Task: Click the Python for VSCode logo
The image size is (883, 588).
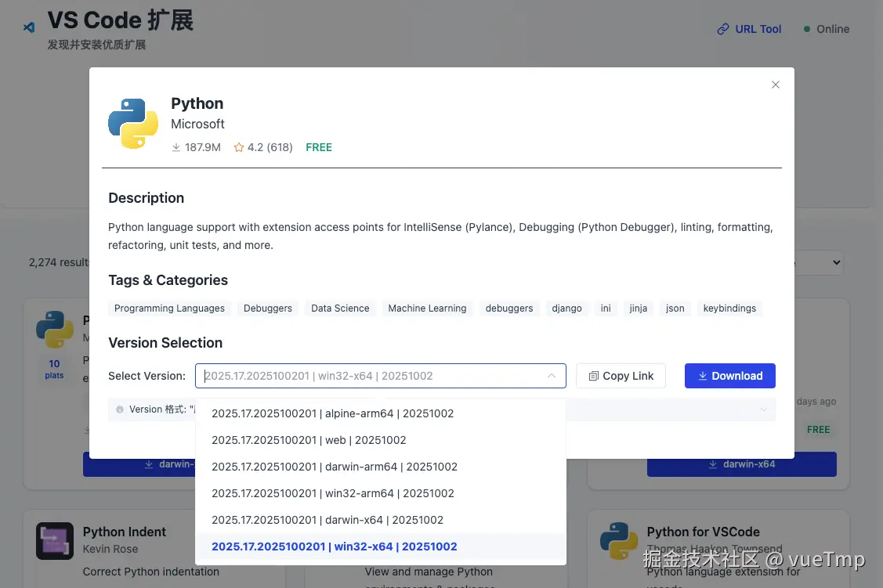Action: (619, 541)
